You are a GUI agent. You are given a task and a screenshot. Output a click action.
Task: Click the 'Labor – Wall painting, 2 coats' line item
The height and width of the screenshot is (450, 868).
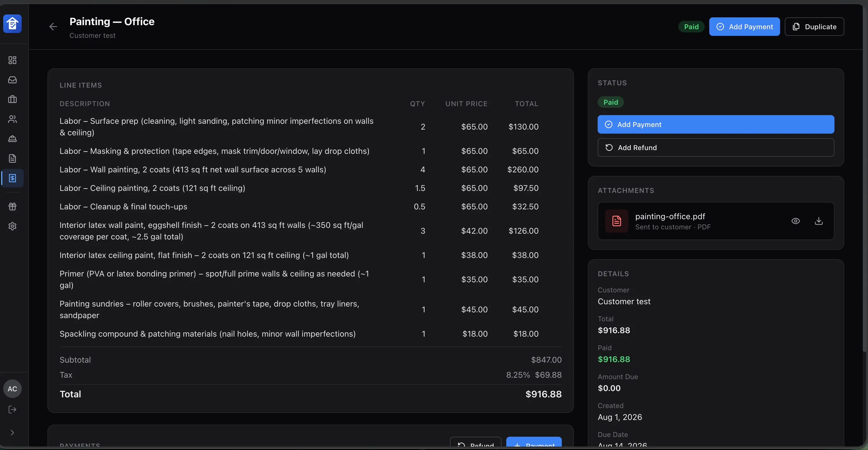click(x=193, y=169)
